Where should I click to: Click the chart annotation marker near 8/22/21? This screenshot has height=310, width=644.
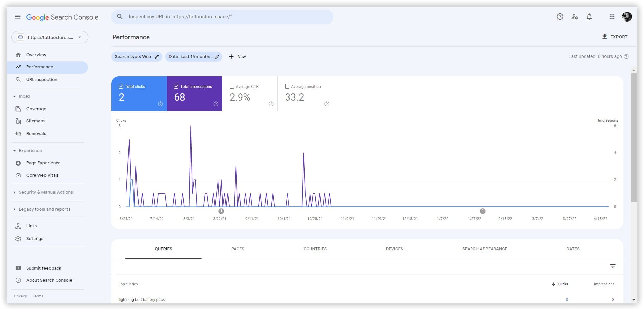[x=221, y=211]
